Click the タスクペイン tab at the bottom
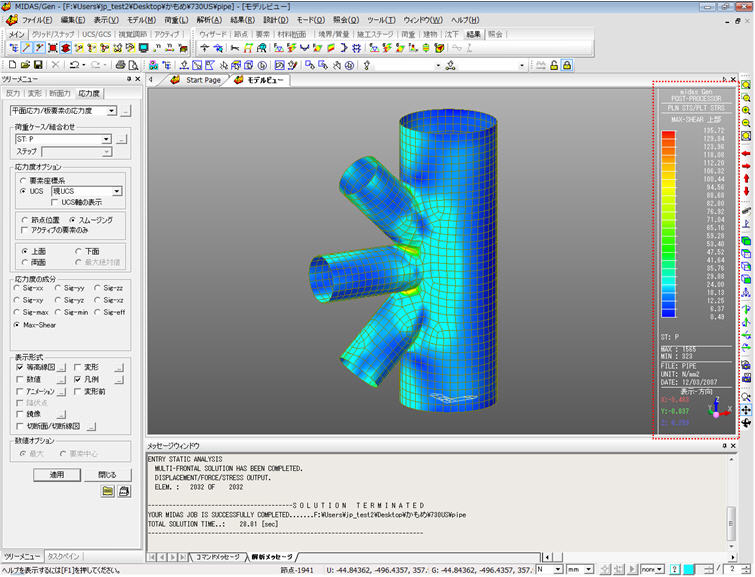The image size is (755, 577). (63, 556)
